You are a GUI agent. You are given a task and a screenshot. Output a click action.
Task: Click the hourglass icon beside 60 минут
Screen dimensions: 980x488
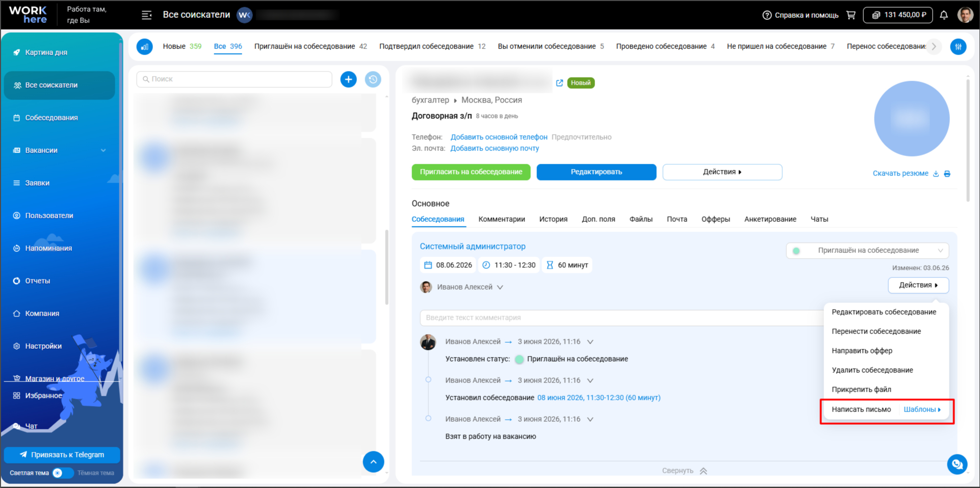550,265
